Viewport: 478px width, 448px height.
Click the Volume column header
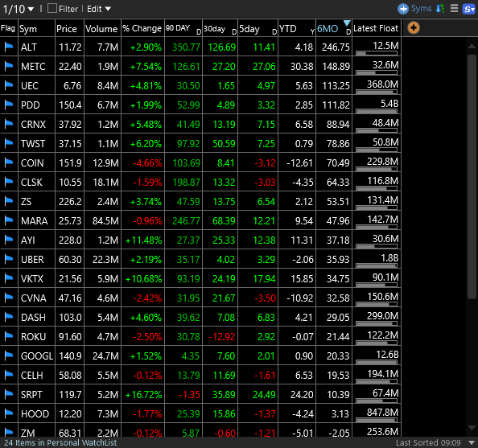[102, 28]
